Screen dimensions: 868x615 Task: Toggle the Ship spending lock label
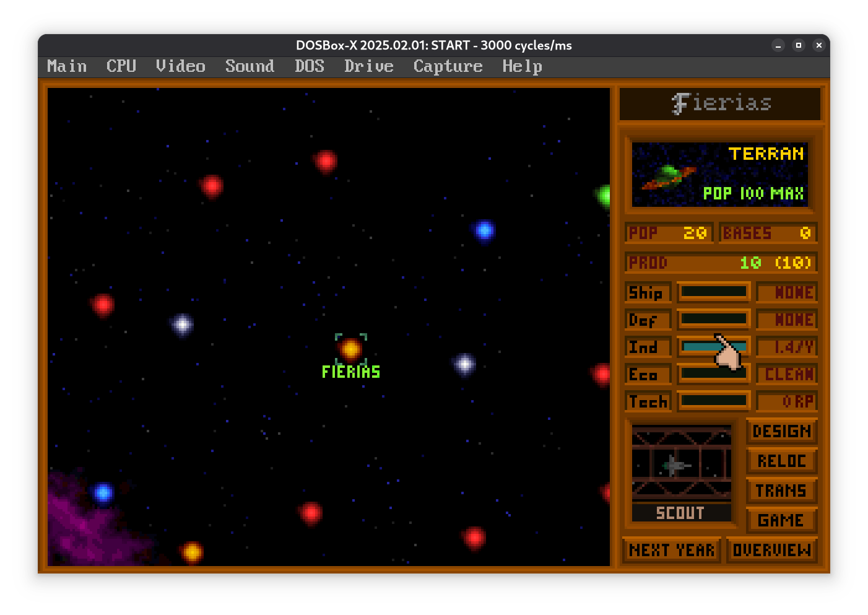click(648, 292)
